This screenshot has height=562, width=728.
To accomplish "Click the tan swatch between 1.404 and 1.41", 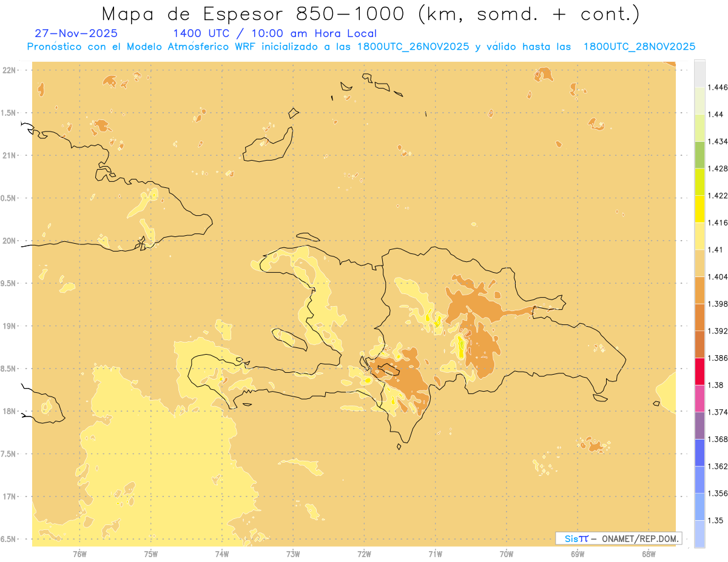I will point(699,263).
